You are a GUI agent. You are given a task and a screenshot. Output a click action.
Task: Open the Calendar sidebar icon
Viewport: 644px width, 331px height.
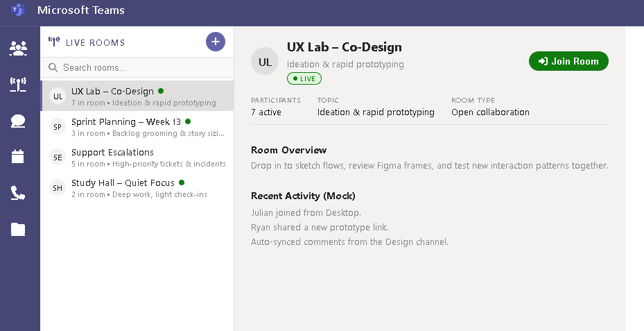click(x=18, y=157)
